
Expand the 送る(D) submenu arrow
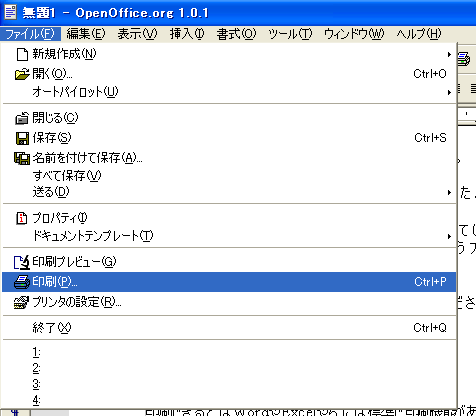click(x=449, y=193)
